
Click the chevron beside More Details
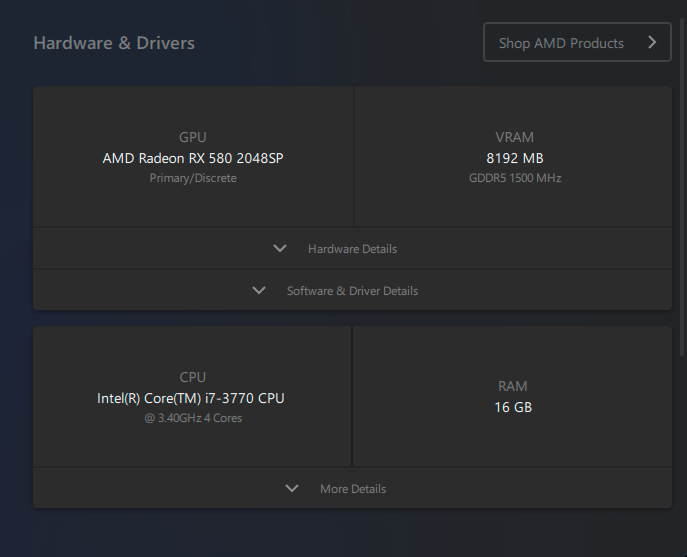point(292,488)
